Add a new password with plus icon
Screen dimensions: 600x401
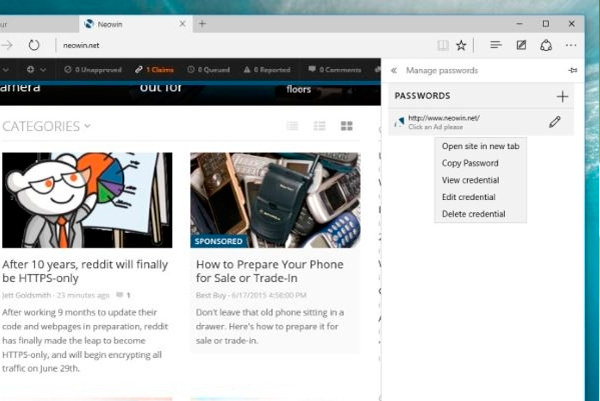point(562,96)
